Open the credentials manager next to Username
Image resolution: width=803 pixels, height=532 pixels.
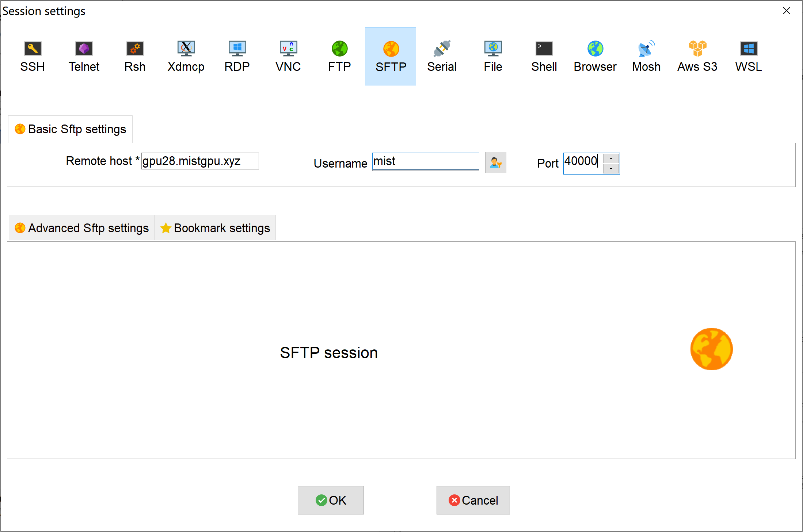coord(495,162)
